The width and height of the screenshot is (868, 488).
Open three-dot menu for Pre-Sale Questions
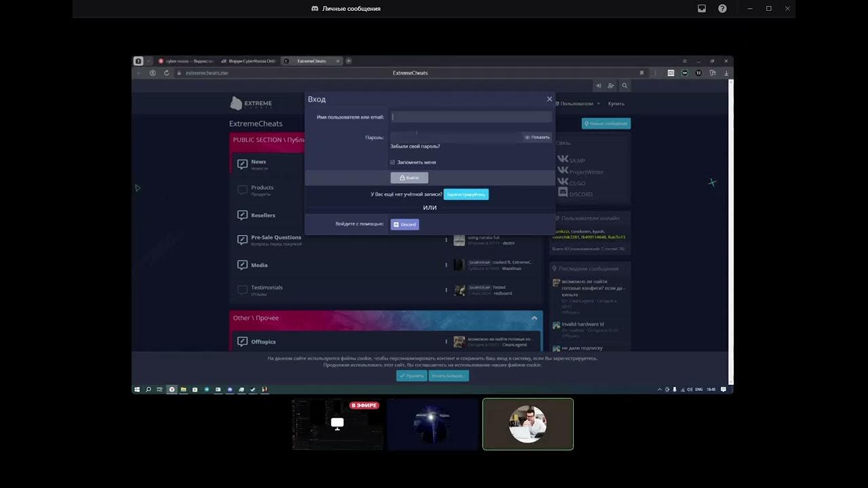[x=446, y=240]
